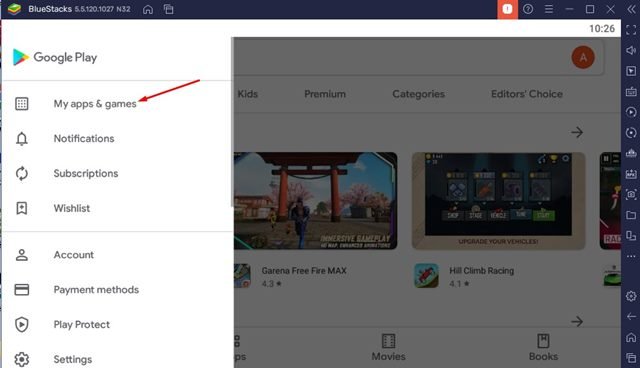Viewport: 640px width, 368px height.
Task: Click the Subscriptions refresh icon
Action: click(x=22, y=173)
